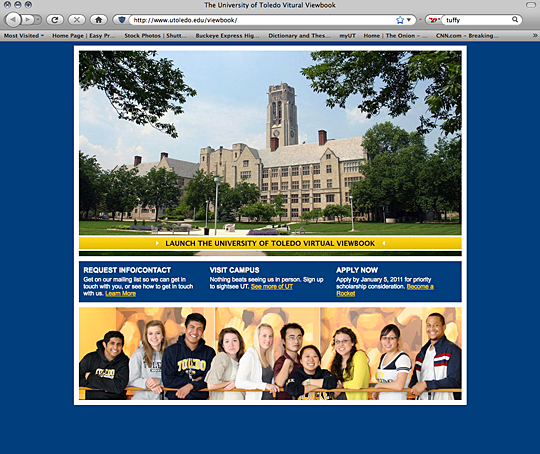Open the URL history dropdown arrow
The image size is (540, 454).
(x=409, y=20)
